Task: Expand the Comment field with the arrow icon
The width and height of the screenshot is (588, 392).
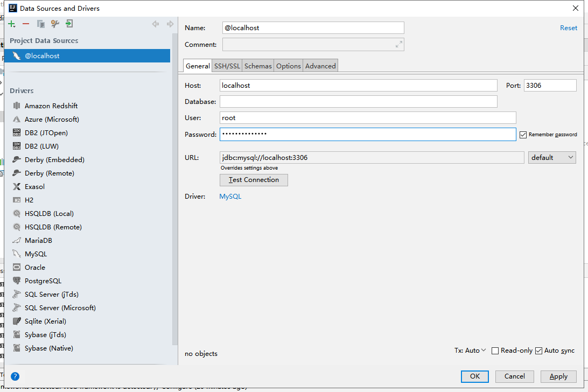Action: coord(399,44)
